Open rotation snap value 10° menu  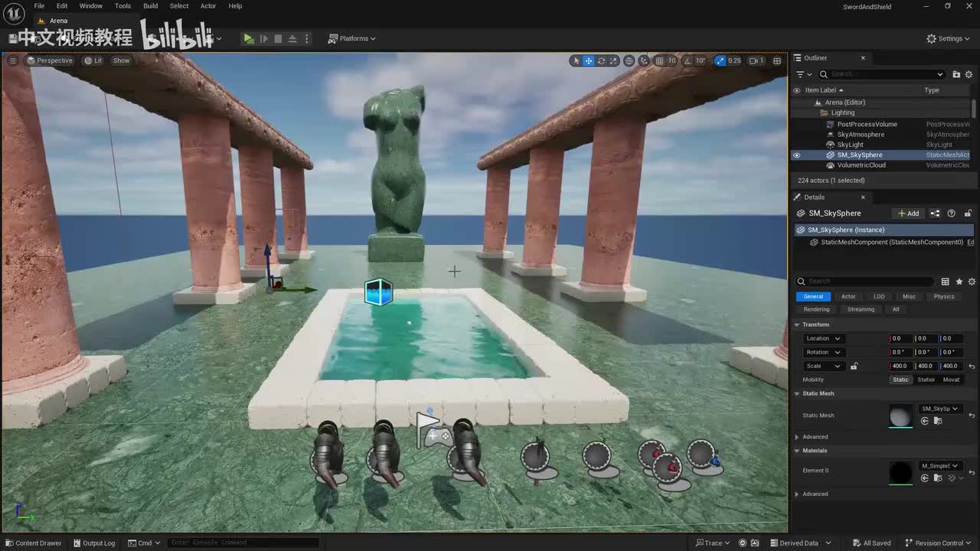click(700, 60)
